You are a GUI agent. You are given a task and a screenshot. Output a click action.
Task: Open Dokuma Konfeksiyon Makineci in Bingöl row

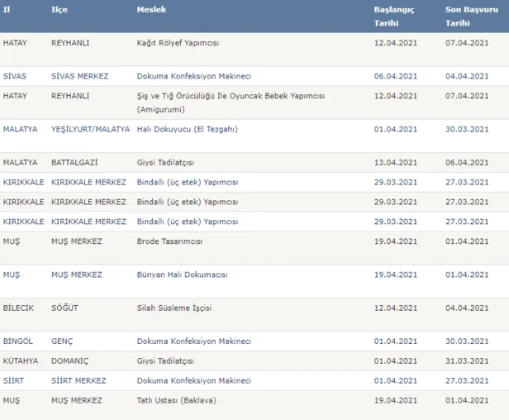coord(193,341)
